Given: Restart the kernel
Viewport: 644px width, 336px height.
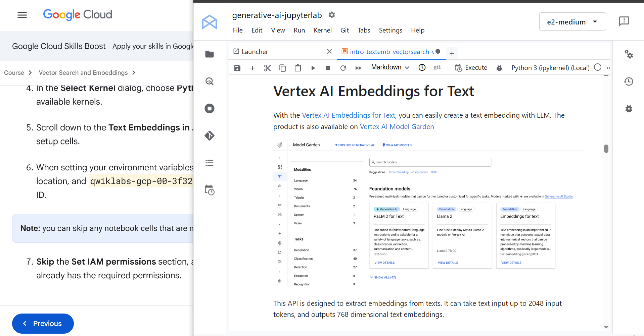Looking at the screenshot, I should tap(343, 68).
